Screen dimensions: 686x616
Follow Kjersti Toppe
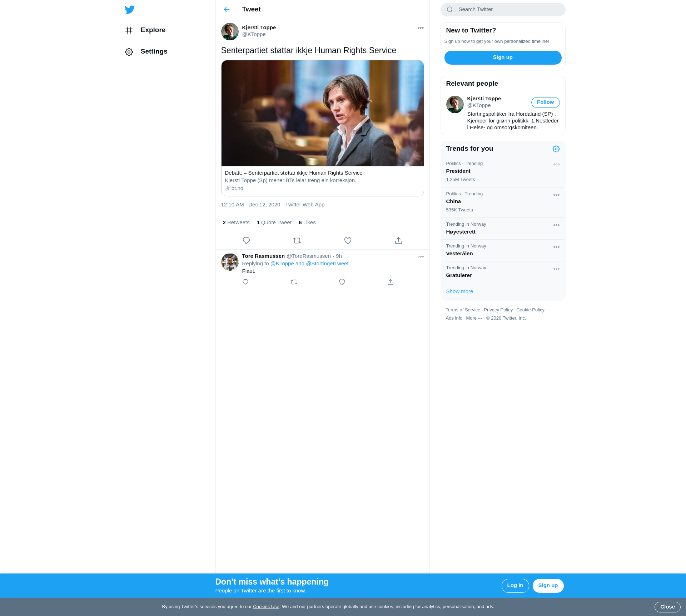tap(545, 102)
